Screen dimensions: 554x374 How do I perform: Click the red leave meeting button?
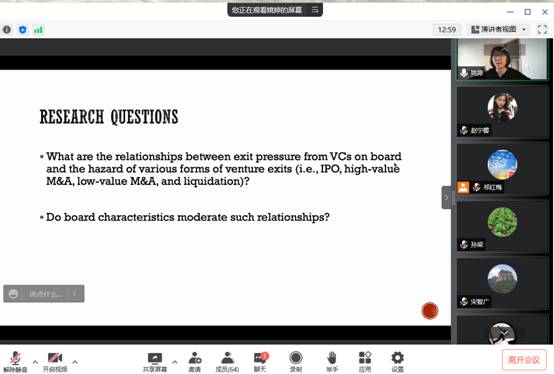(x=524, y=360)
